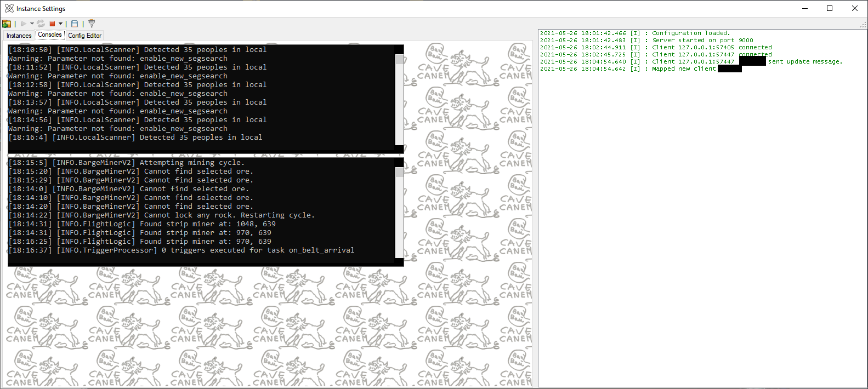Click the 'Detected 35 peoples in local' last line
This screenshot has width=868, height=389.
click(x=135, y=138)
